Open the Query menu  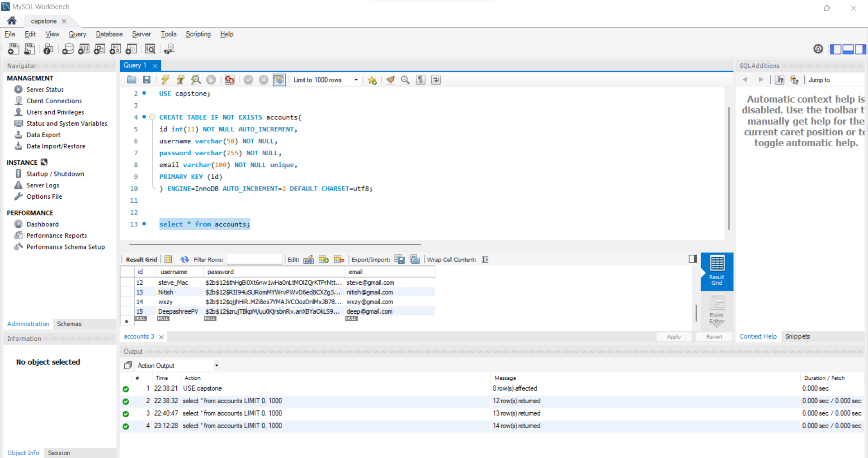[x=77, y=34]
